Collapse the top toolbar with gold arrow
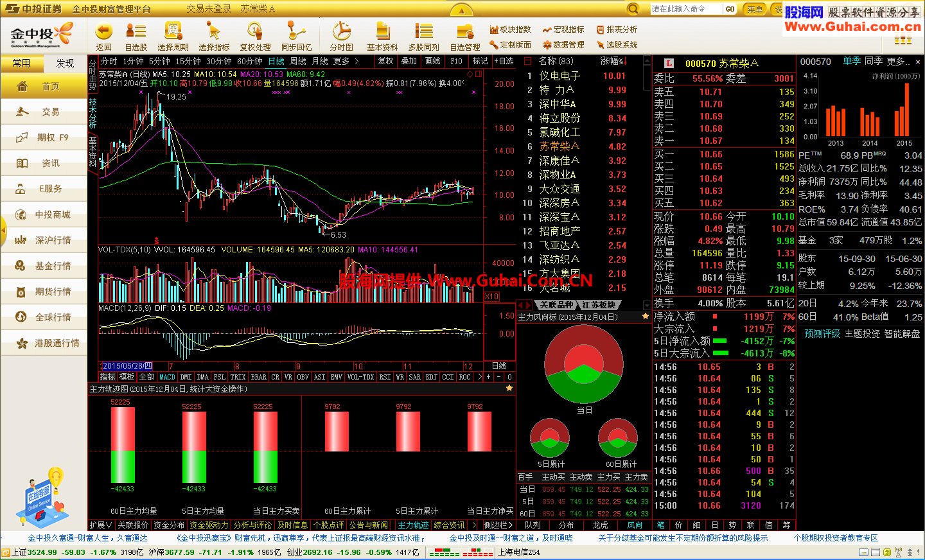925x560 pixels. (x=461, y=11)
